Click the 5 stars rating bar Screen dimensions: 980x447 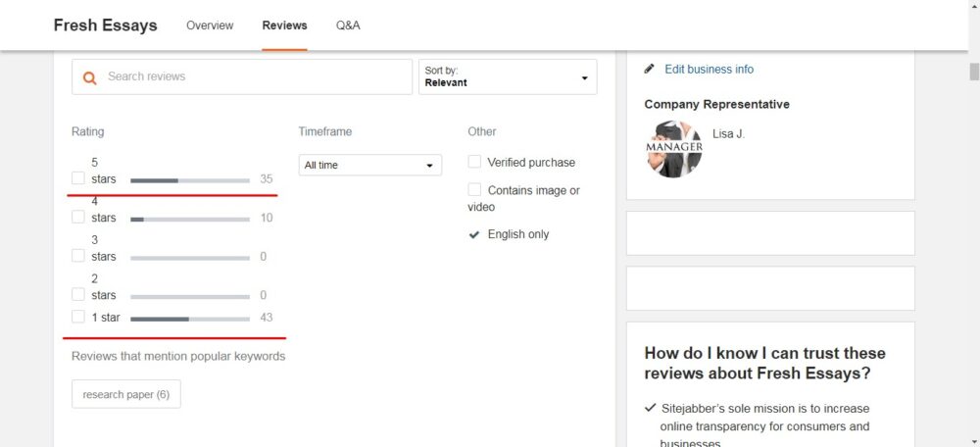190,180
